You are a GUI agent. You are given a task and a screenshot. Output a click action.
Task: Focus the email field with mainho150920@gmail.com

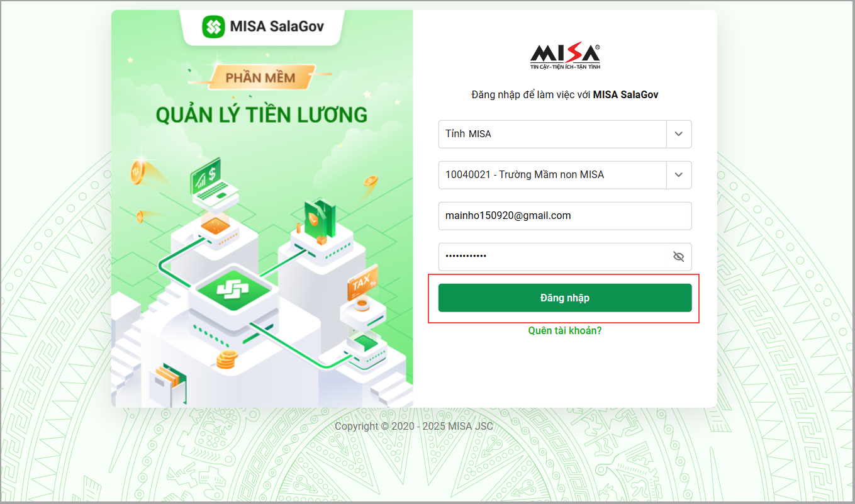(565, 216)
